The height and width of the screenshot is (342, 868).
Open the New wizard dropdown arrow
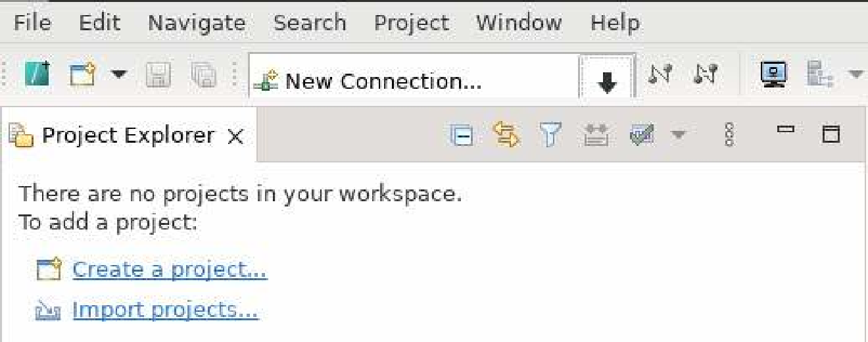118,73
